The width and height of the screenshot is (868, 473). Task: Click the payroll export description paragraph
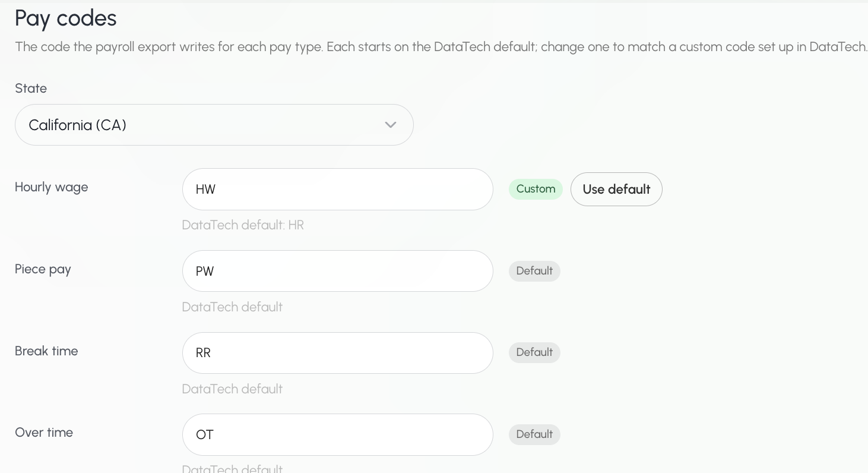[x=441, y=47]
